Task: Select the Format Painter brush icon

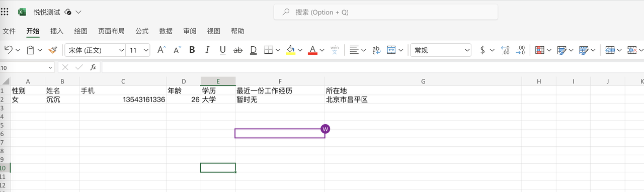Action: coord(52,50)
